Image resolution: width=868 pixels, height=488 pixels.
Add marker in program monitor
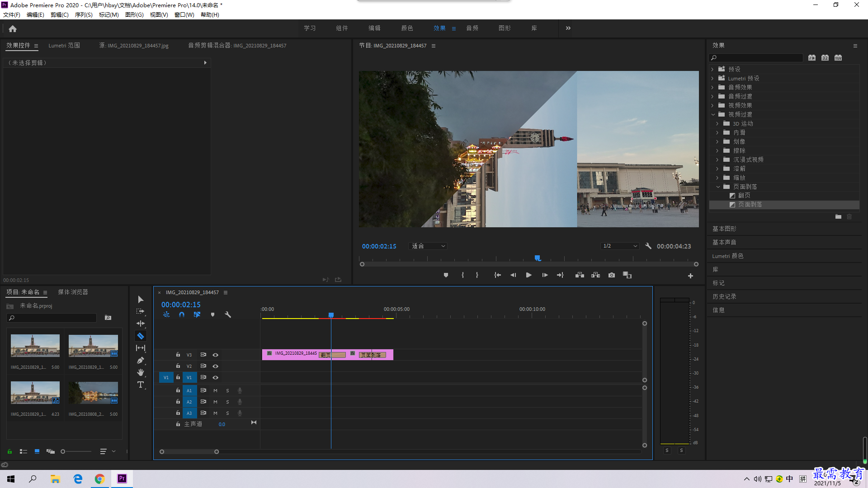(x=446, y=275)
